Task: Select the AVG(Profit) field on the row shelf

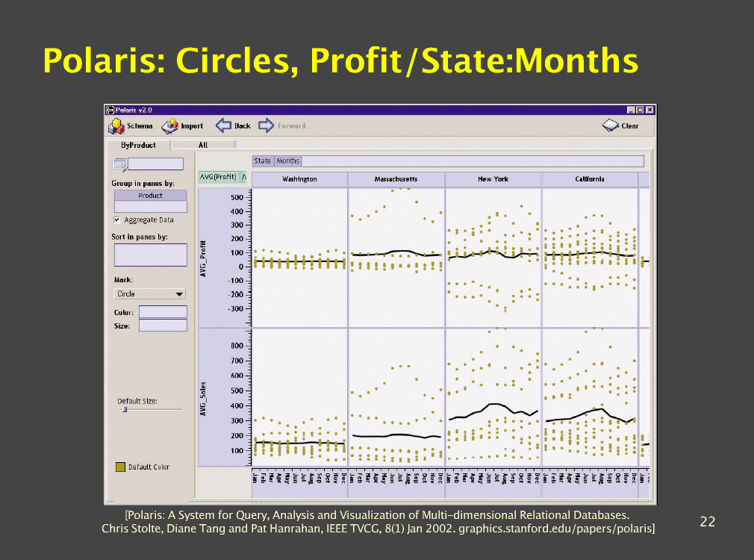Action: point(218,176)
